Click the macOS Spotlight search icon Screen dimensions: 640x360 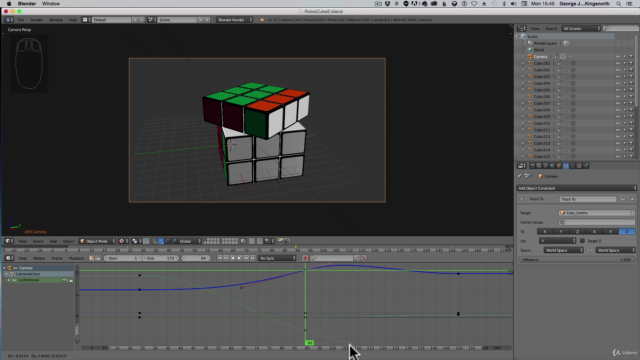(618, 4)
